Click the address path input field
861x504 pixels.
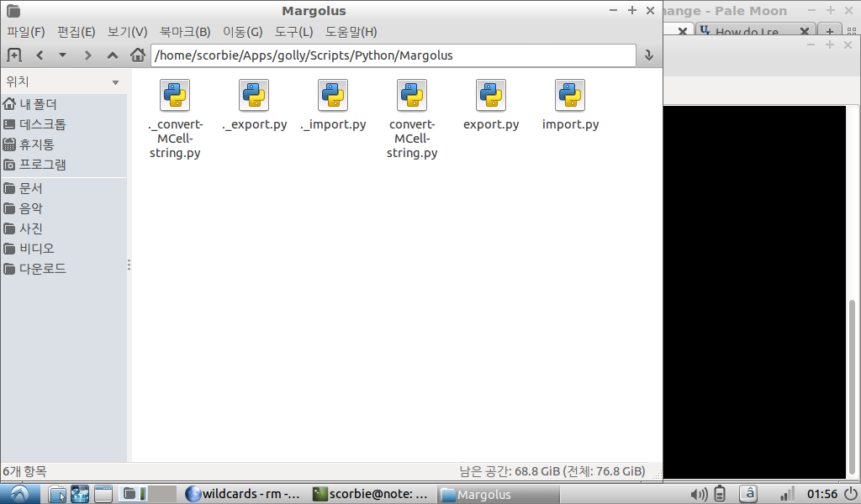394,55
